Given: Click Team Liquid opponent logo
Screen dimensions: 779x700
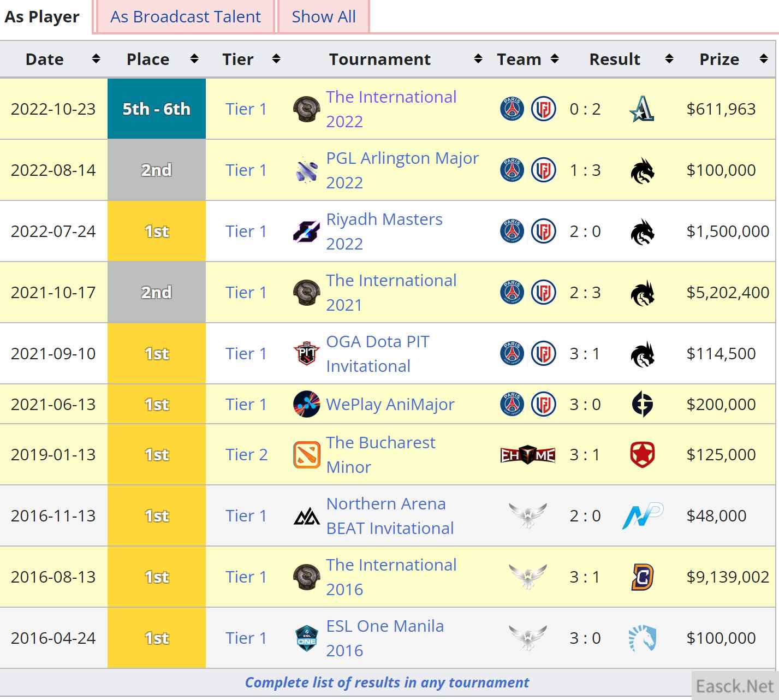Looking at the screenshot, I should tap(642, 638).
